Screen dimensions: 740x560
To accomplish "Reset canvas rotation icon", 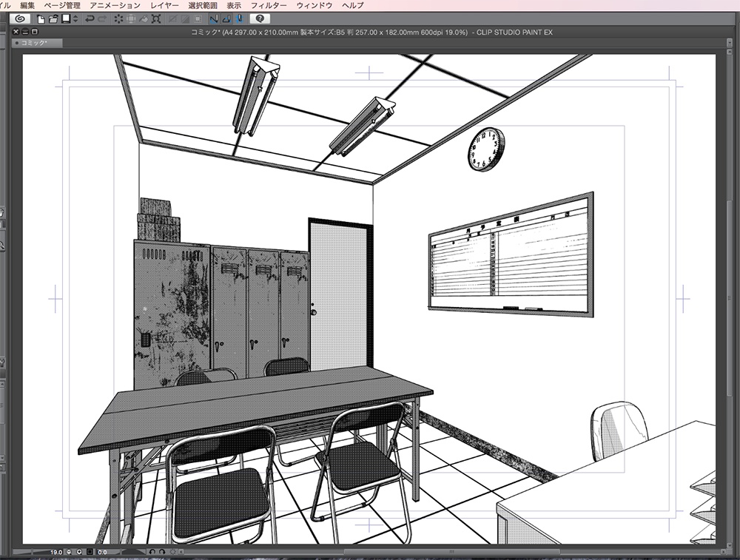I will click(x=172, y=552).
